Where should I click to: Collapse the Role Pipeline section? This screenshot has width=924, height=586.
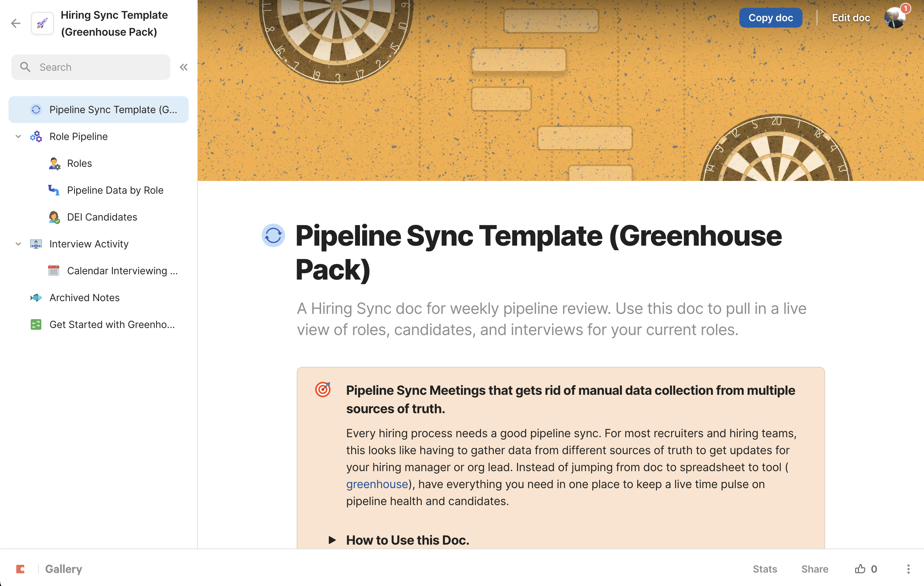point(18,136)
